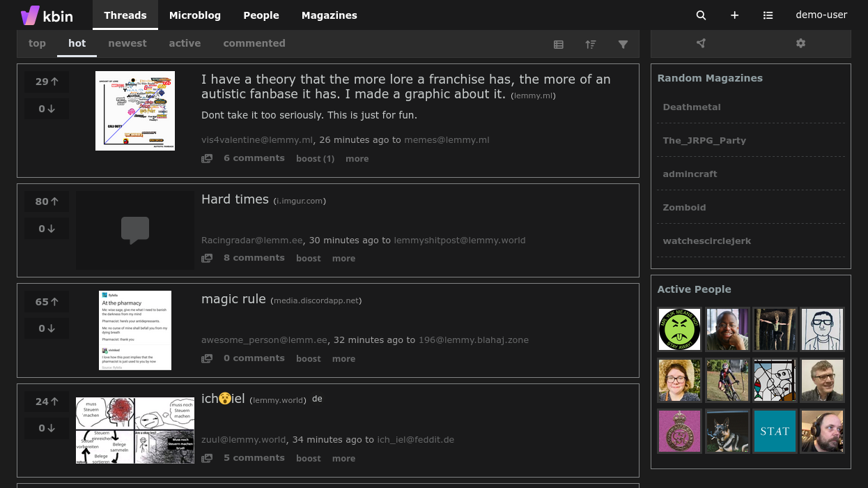The width and height of the screenshot is (868, 488).
Task: Open the teal STAT avatar
Action: pos(775,431)
